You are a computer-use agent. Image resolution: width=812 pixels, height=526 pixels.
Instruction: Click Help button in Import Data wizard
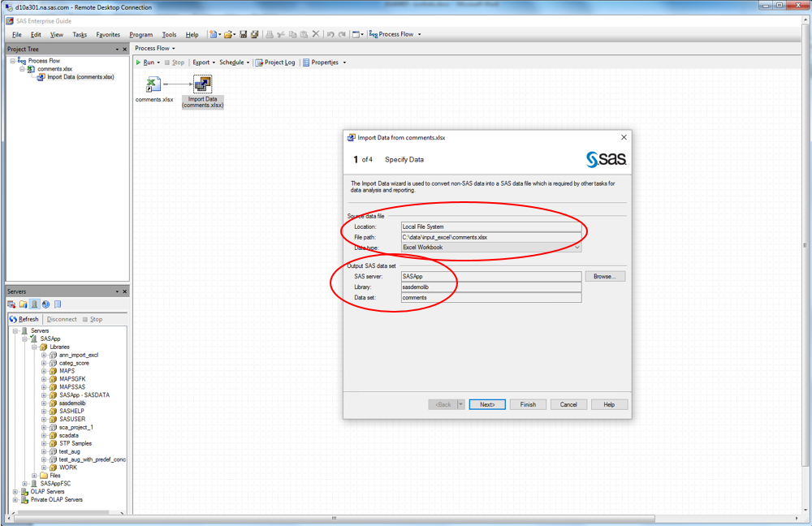(x=609, y=404)
